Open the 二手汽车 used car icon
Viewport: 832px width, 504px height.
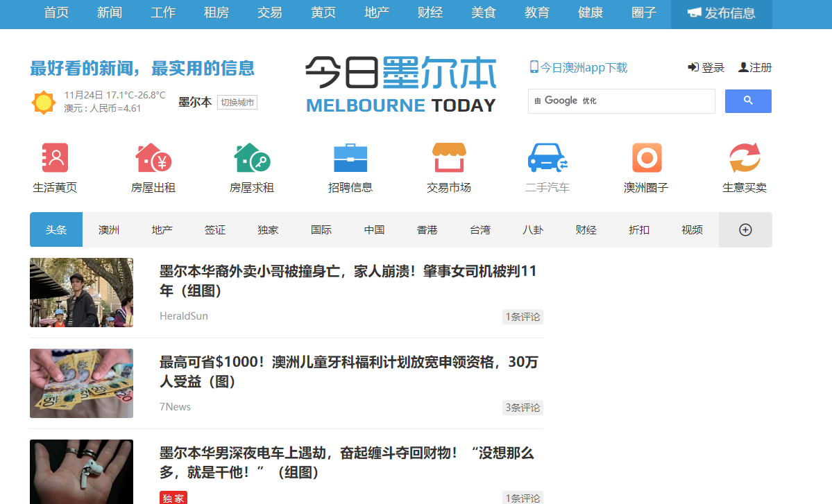pos(547,158)
